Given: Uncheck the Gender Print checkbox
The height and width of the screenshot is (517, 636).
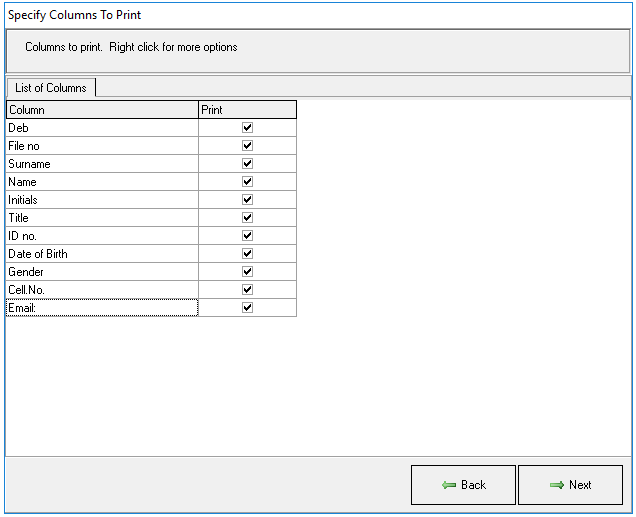Looking at the screenshot, I should [247, 272].
